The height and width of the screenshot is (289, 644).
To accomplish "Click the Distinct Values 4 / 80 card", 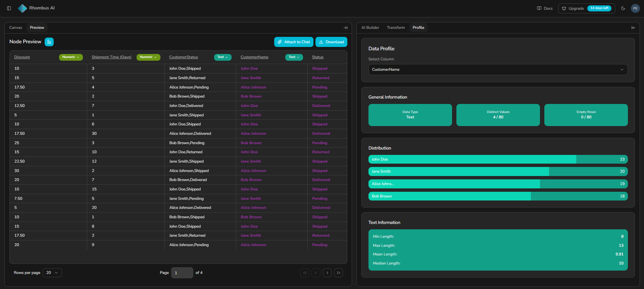I will pos(498,115).
